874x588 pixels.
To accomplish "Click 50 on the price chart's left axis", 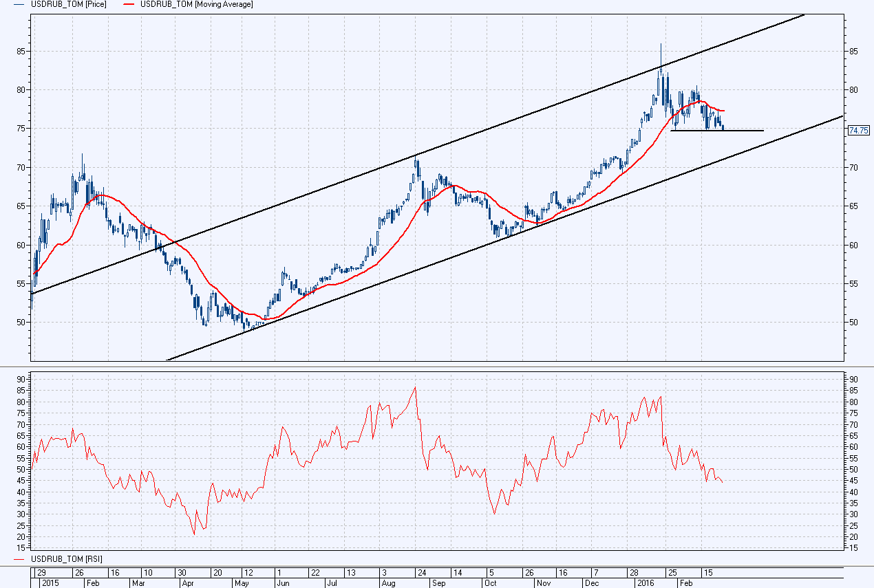I will (x=23, y=322).
